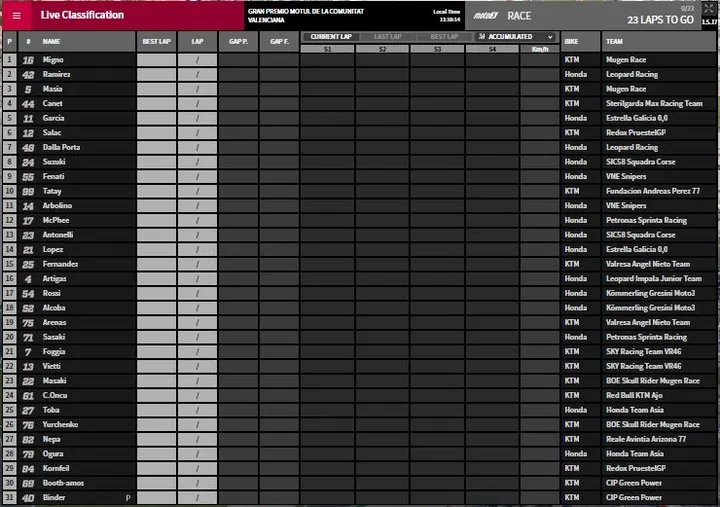Select rider Arbolino row
The width and height of the screenshot is (720, 507).
360,206
